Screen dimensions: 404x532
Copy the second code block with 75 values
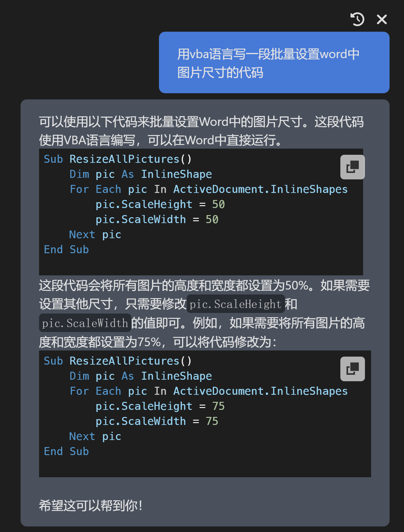pyautogui.click(x=352, y=369)
